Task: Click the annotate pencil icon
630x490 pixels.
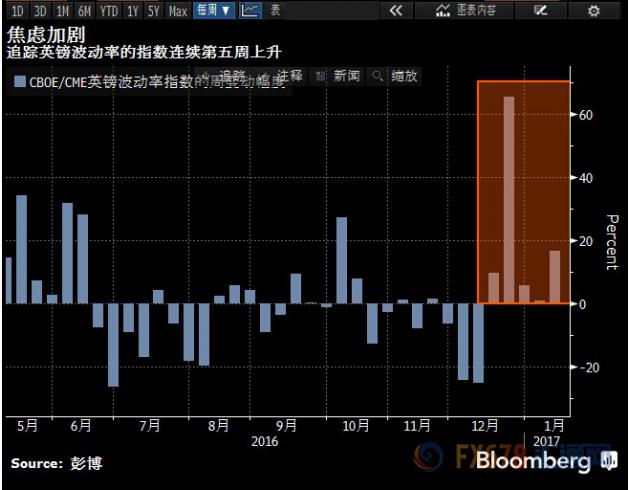Action: (540, 10)
